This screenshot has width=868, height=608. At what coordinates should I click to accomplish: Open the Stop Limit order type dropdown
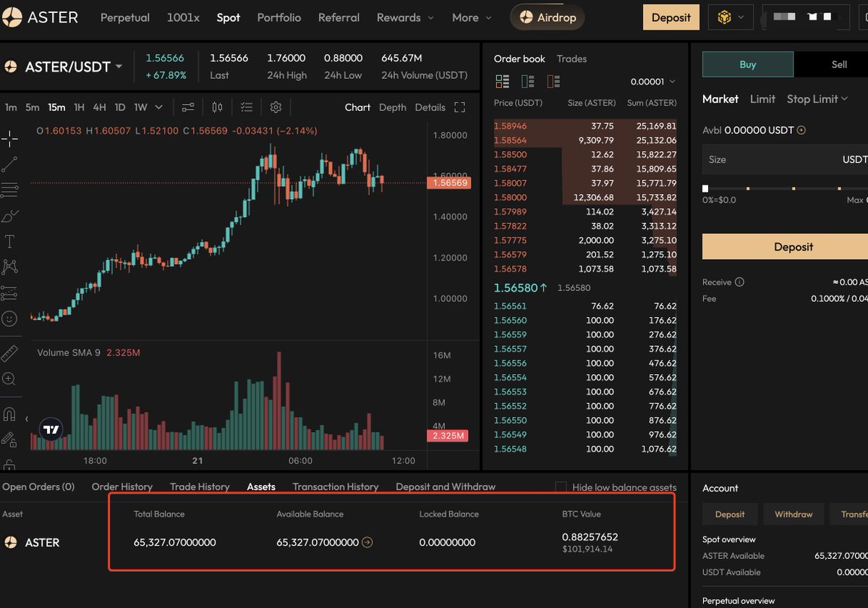click(817, 98)
